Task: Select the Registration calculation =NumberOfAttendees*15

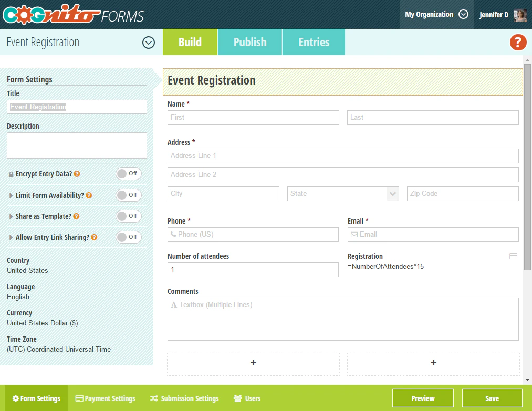Action: [x=386, y=267]
